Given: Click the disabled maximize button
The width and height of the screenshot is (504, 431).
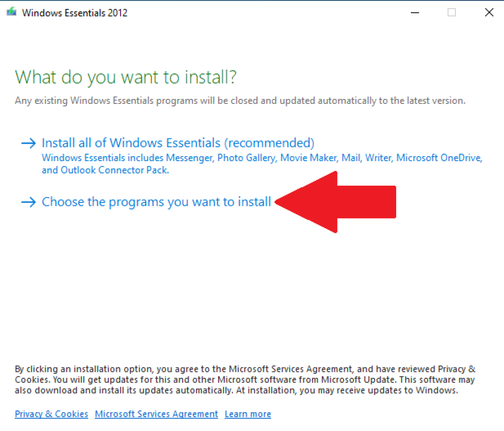Looking at the screenshot, I should point(451,12).
